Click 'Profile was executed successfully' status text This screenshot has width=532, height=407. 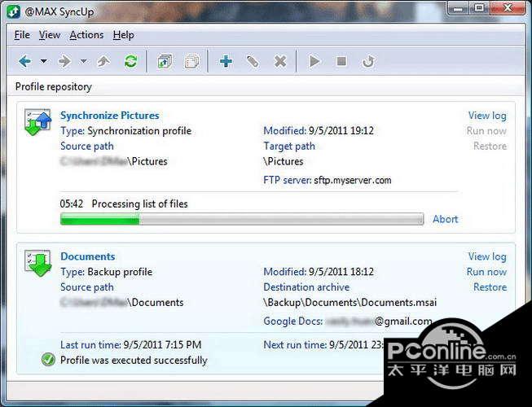pyautogui.click(x=134, y=360)
